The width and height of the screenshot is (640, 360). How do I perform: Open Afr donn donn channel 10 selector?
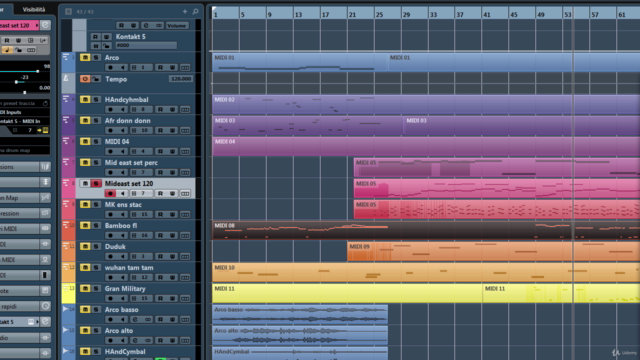pyautogui.click(x=141, y=131)
